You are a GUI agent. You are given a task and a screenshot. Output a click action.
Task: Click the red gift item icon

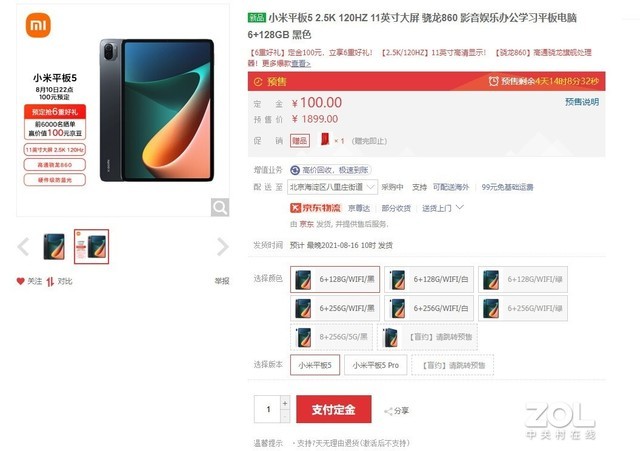click(325, 140)
